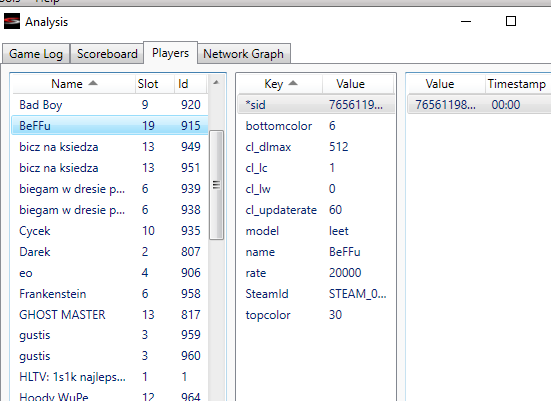Select the Players tab
551x401 pixels.
tap(170, 53)
